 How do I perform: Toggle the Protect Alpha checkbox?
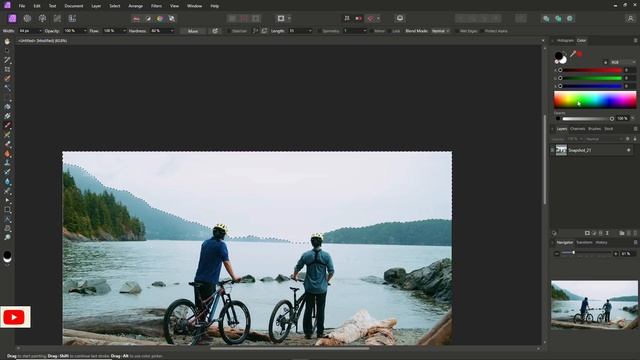click(x=482, y=31)
